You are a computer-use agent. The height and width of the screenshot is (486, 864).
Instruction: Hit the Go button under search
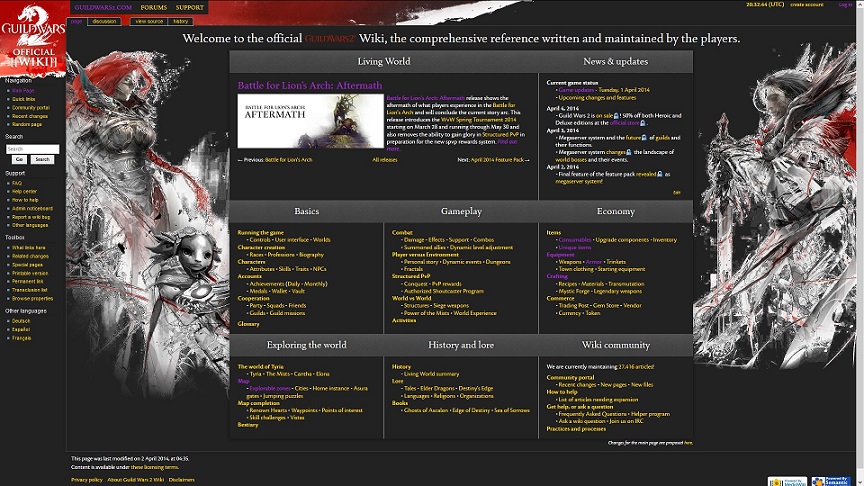click(x=19, y=160)
